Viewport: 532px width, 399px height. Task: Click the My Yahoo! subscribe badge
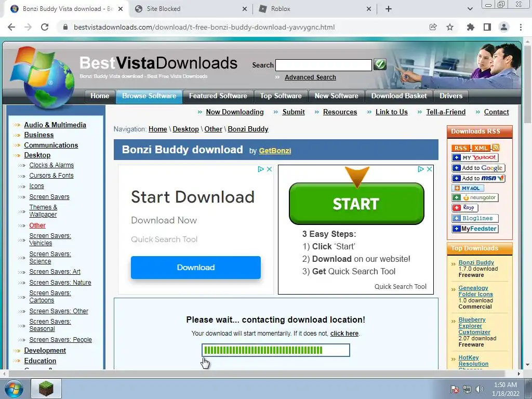pos(475,157)
